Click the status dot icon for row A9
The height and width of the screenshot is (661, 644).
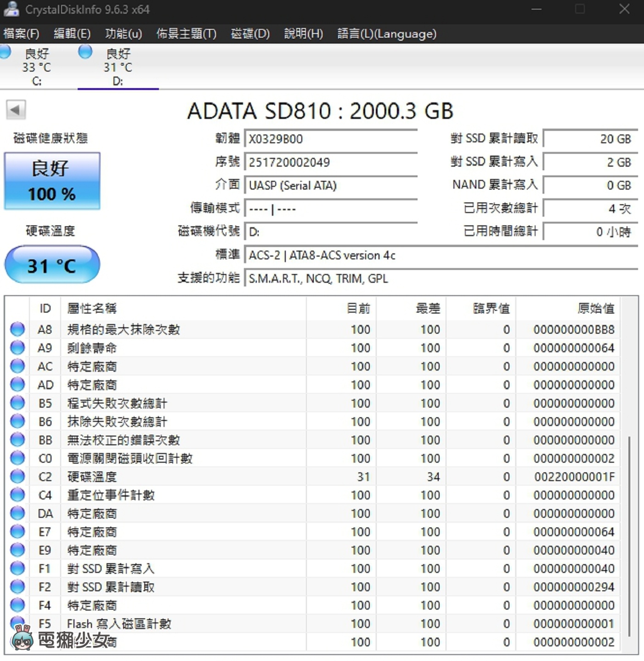pyautogui.click(x=17, y=347)
